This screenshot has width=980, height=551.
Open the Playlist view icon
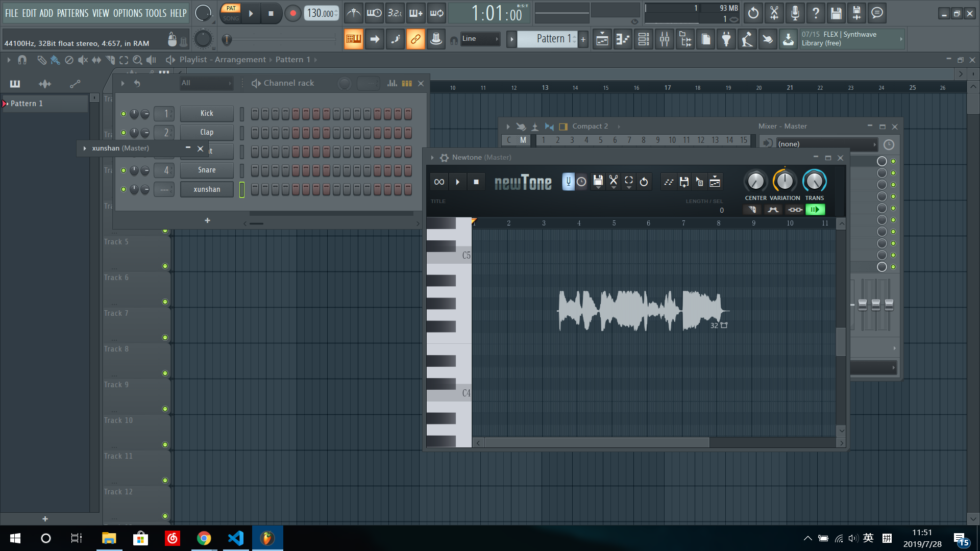(602, 39)
